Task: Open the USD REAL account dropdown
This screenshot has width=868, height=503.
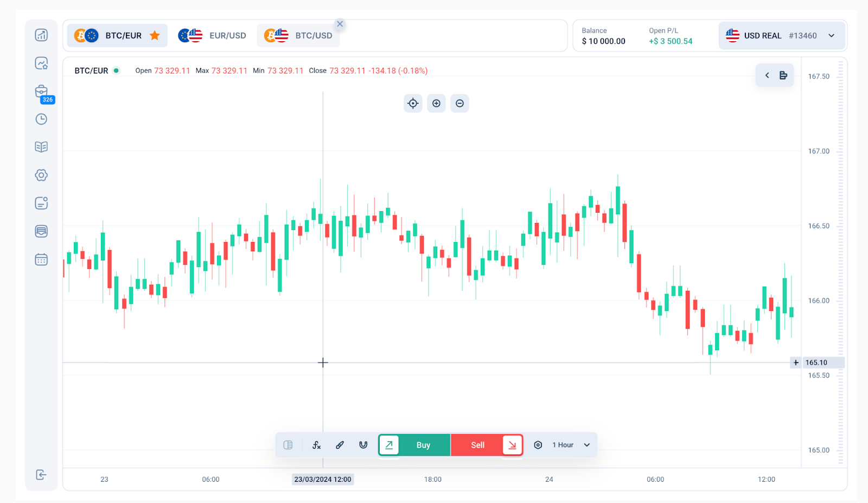Action: click(781, 35)
